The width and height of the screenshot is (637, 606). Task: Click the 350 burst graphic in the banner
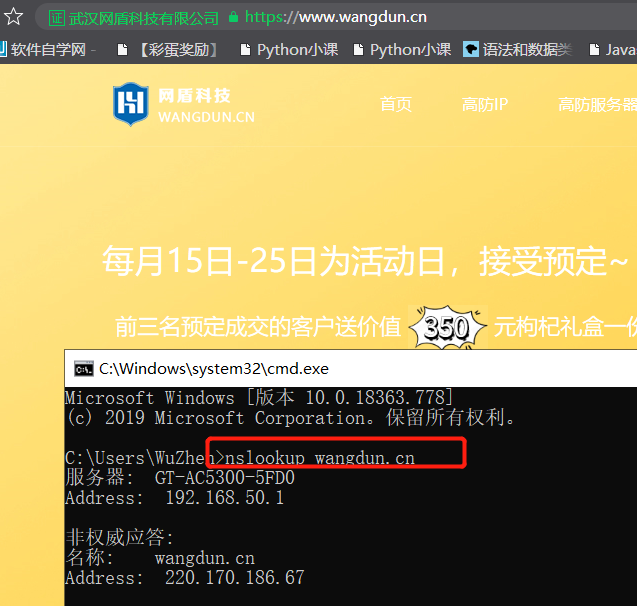point(447,327)
